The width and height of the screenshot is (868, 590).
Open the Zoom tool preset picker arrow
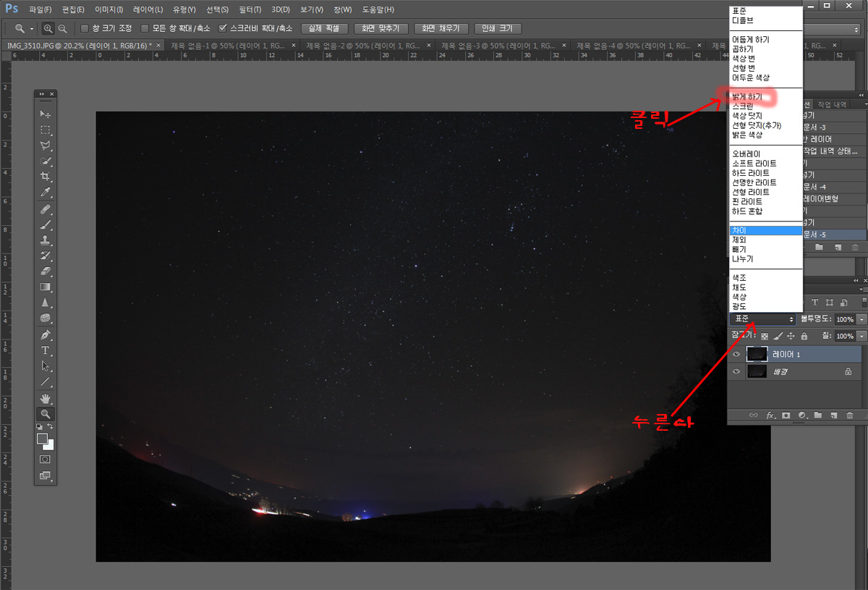pos(32,28)
